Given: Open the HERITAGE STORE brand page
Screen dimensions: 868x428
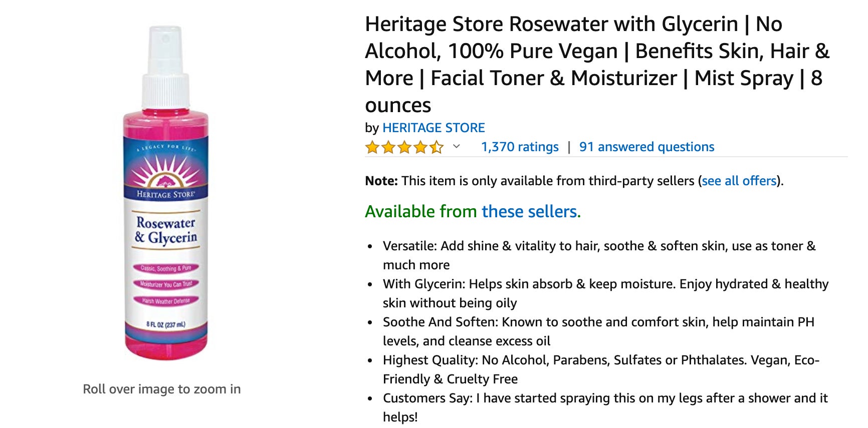Looking at the screenshot, I should pos(434,128).
